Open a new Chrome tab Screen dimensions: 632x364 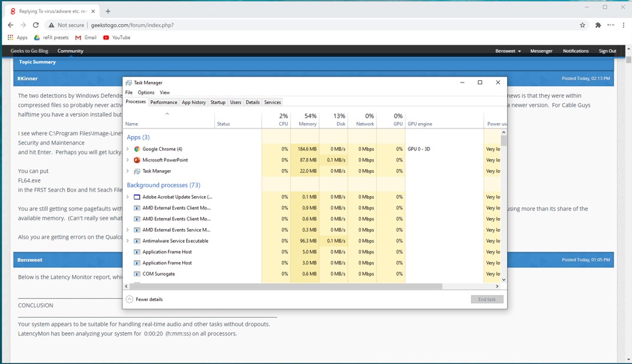[x=108, y=11]
